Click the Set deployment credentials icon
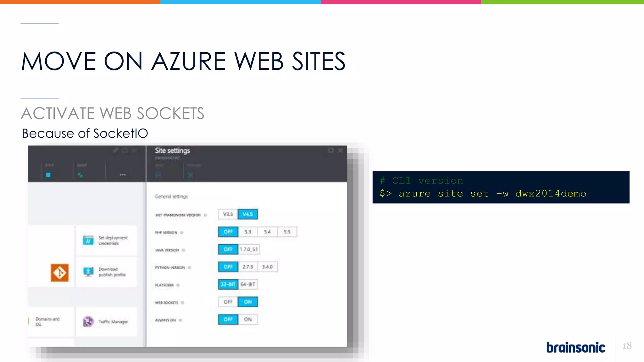The image size is (644, 362). point(88,240)
